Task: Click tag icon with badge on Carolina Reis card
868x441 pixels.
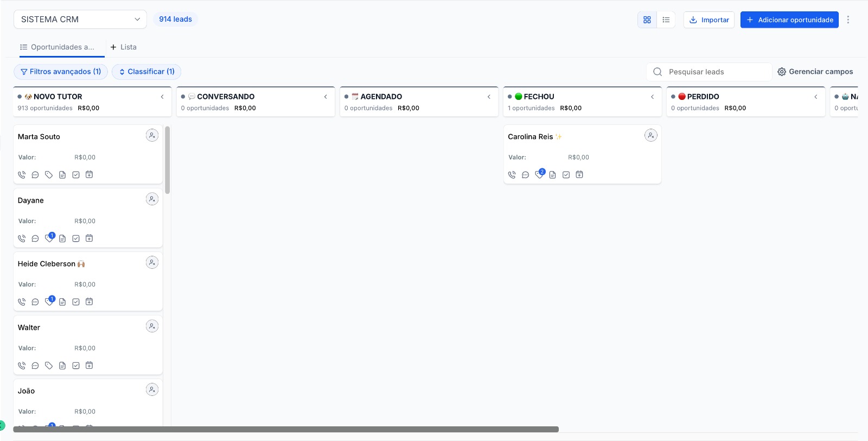Action: pos(540,174)
